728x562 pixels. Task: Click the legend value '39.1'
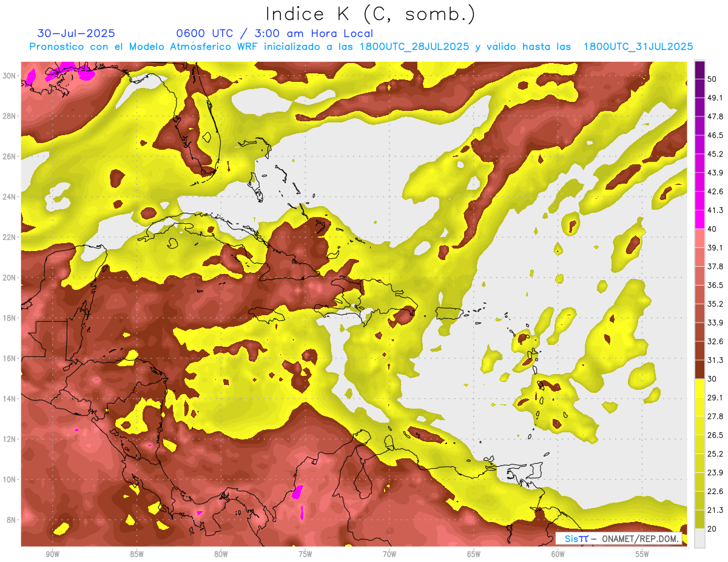coord(715,247)
